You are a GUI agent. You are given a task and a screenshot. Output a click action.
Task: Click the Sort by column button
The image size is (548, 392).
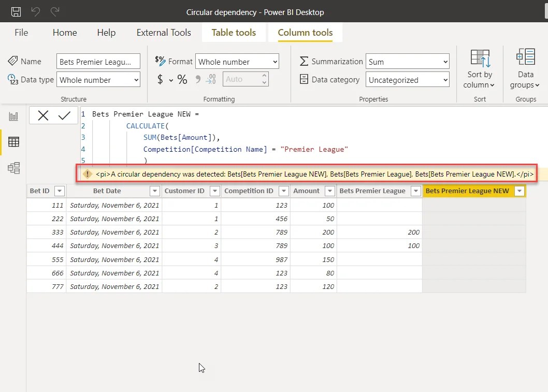pyautogui.click(x=480, y=69)
